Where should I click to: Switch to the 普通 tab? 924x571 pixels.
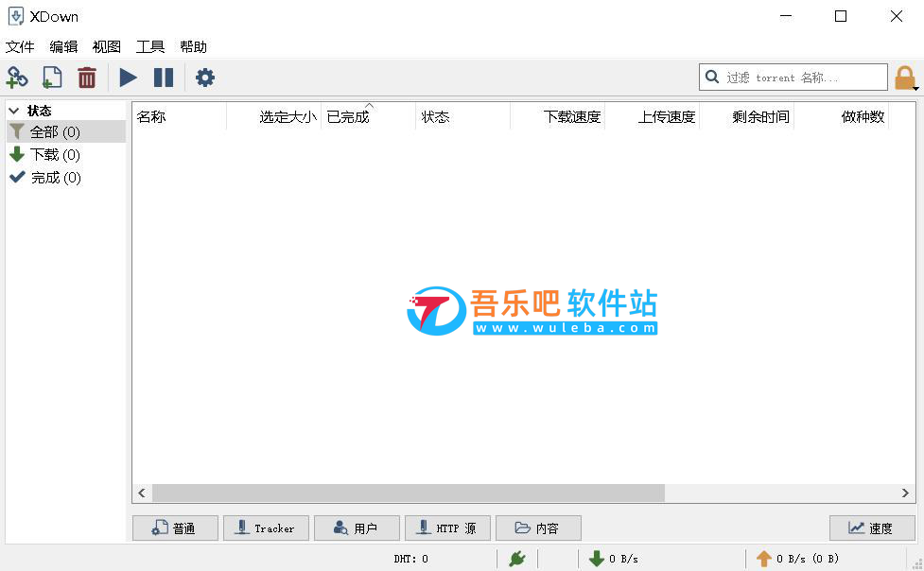tap(175, 528)
